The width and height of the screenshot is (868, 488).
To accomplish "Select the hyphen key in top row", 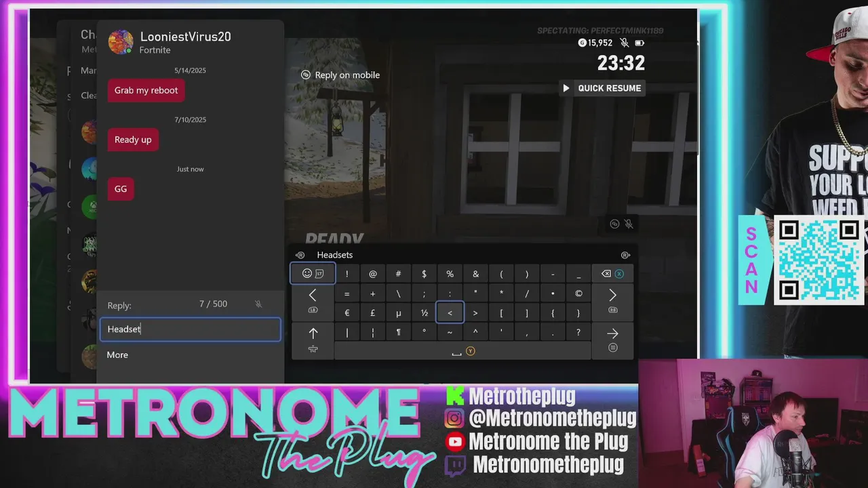I will 553,274.
